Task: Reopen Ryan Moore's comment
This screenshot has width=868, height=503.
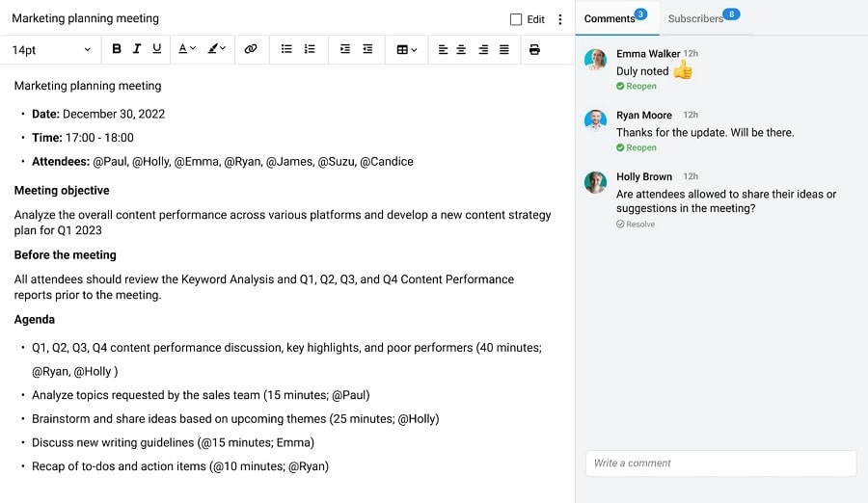Action: point(637,147)
